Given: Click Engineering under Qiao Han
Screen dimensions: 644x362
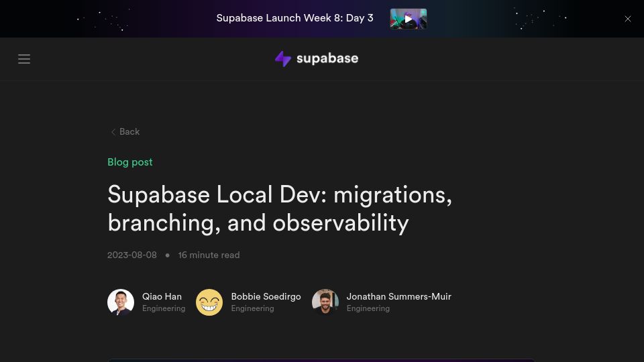Looking at the screenshot, I should 164,308.
